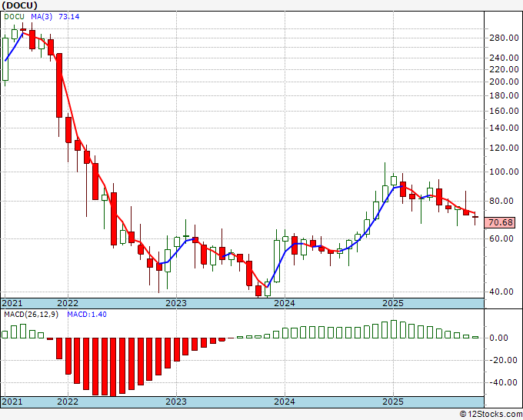Click the 200.00 price axis label
Image resolution: width=523 pixels, height=420 pixels.
[x=504, y=82]
